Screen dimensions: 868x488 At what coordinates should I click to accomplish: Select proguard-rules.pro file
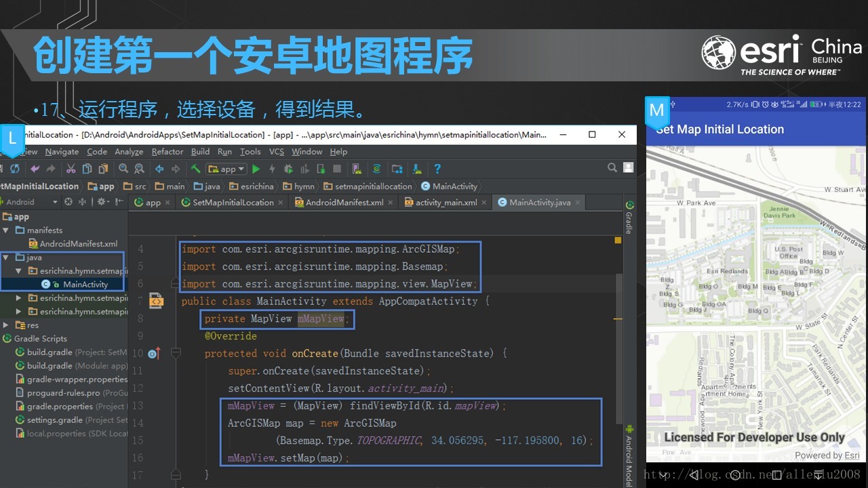click(71, 393)
